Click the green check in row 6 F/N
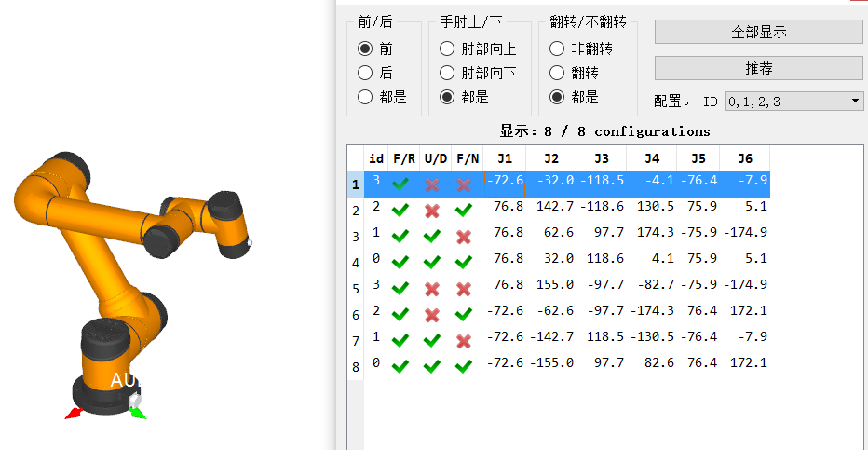The height and width of the screenshot is (450, 868). [x=464, y=315]
